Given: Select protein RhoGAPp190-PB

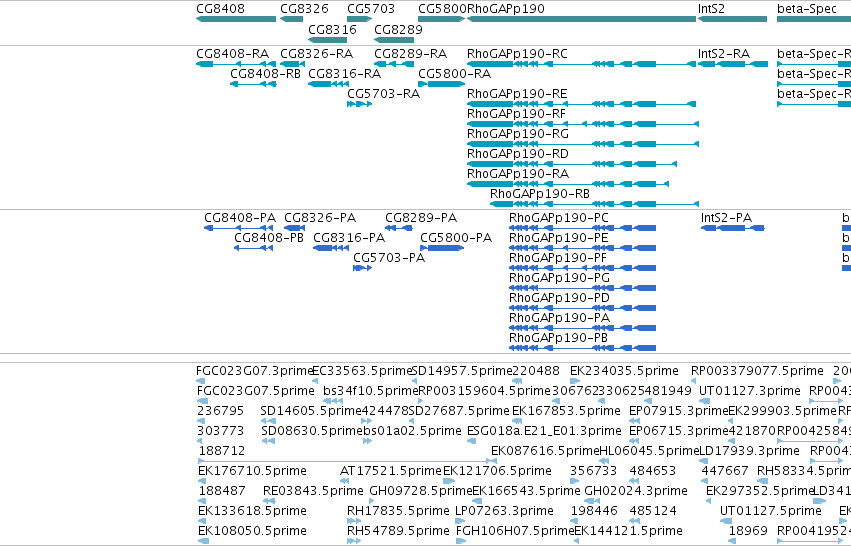Looking at the screenshot, I should 582,349.
